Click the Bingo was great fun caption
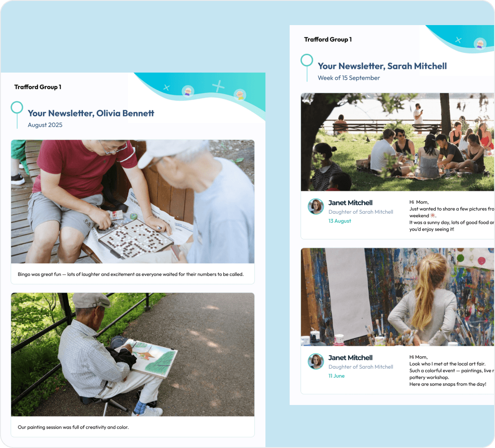 click(130, 274)
